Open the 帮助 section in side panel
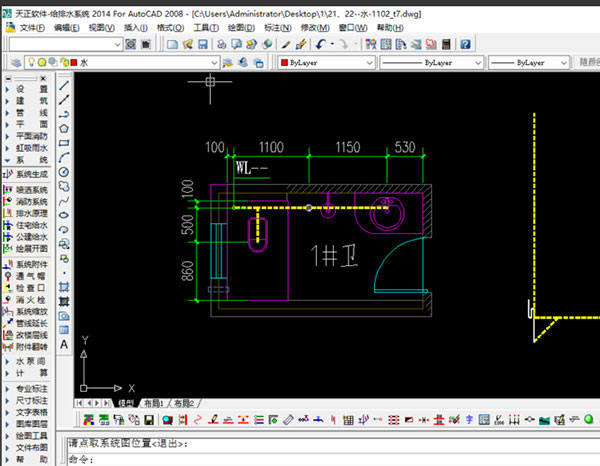Viewport: 600px width, 466px height. point(30,458)
